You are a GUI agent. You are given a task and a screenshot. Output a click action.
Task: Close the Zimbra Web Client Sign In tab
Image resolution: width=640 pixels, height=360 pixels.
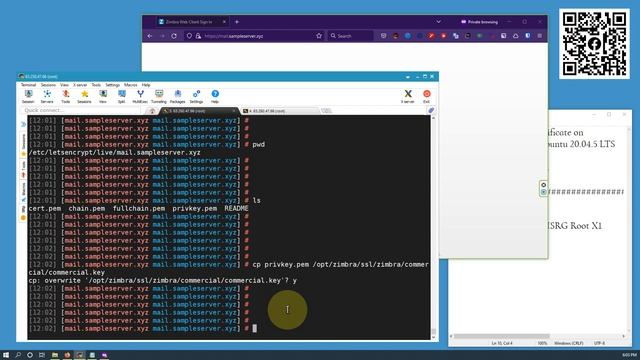pos(224,22)
